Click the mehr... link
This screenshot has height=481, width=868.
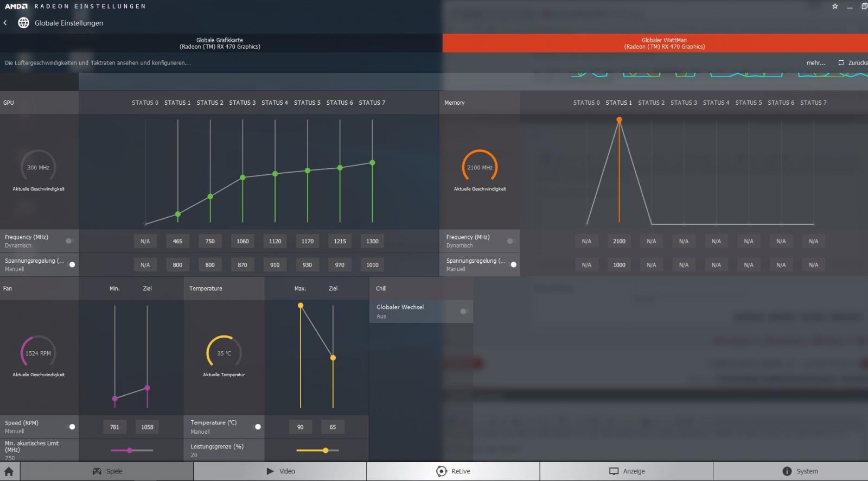(x=815, y=63)
